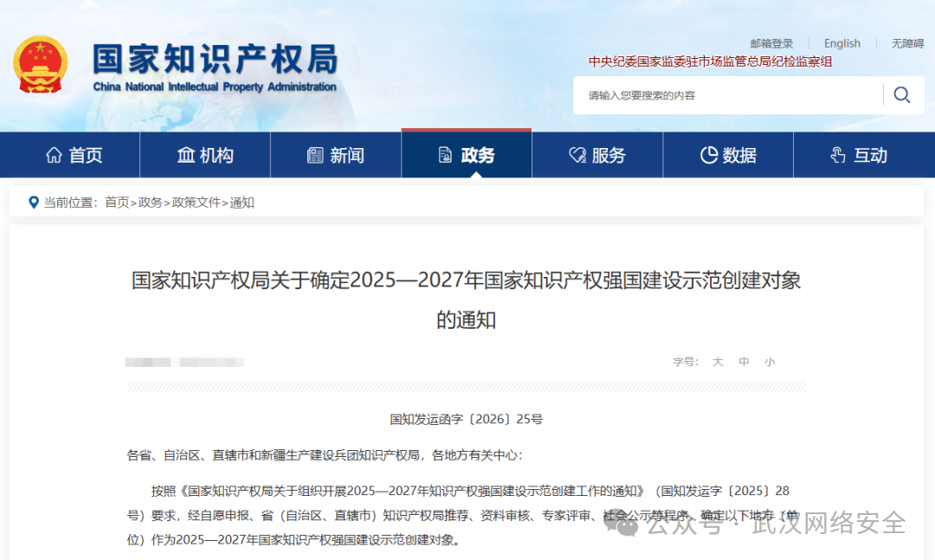
Task: Go to 政务 in the breadcrumb
Action: [151, 203]
